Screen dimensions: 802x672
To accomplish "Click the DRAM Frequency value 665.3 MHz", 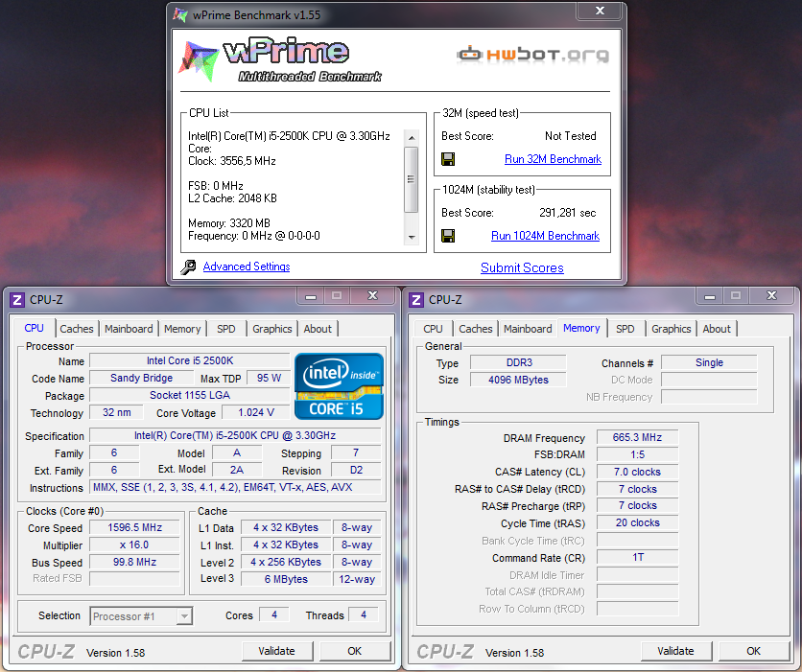I will click(x=637, y=437).
